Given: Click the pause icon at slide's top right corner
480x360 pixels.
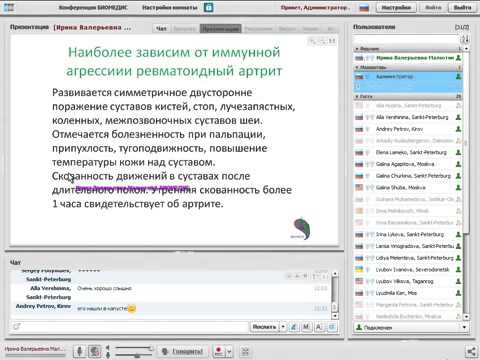Looking at the screenshot, I should pos(332,41).
